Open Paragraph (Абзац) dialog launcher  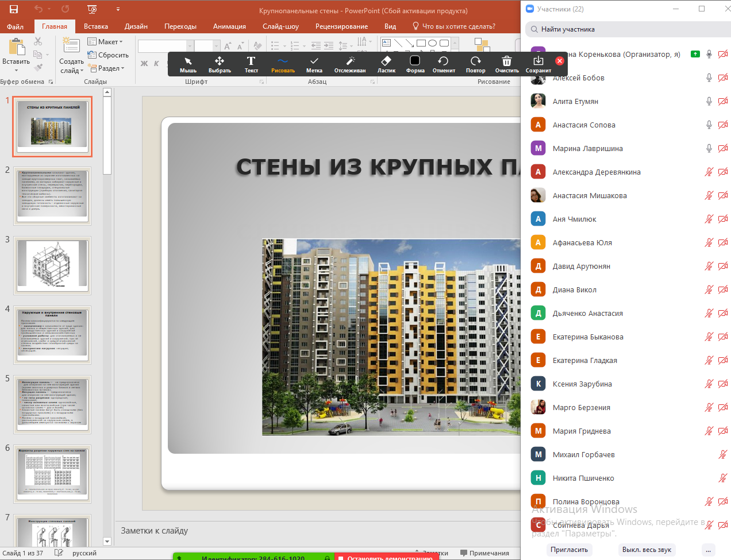[372, 82]
